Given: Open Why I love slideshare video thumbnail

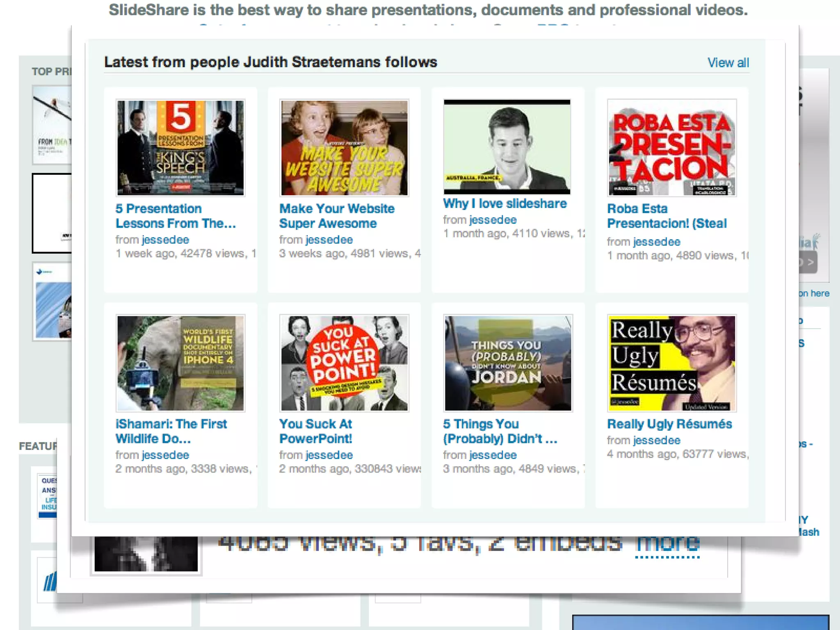Looking at the screenshot, I should 507,146.
